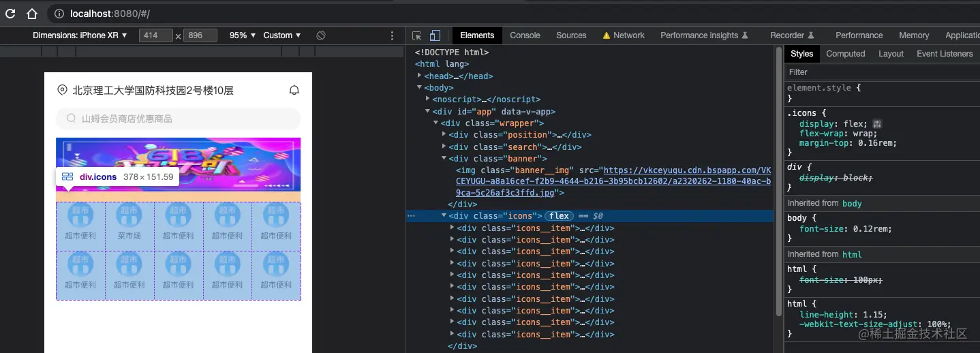Screen dimensions: 980x353
Task: Expand the div class="search" node
Action: click(444, 147)
